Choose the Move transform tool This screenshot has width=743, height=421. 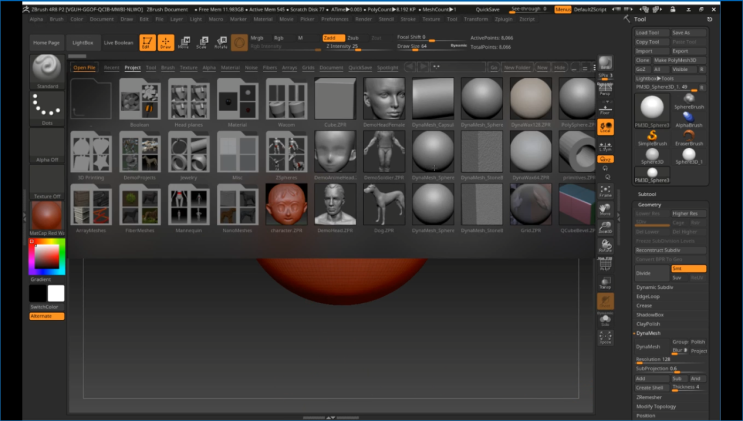click(x=184, y=42)
